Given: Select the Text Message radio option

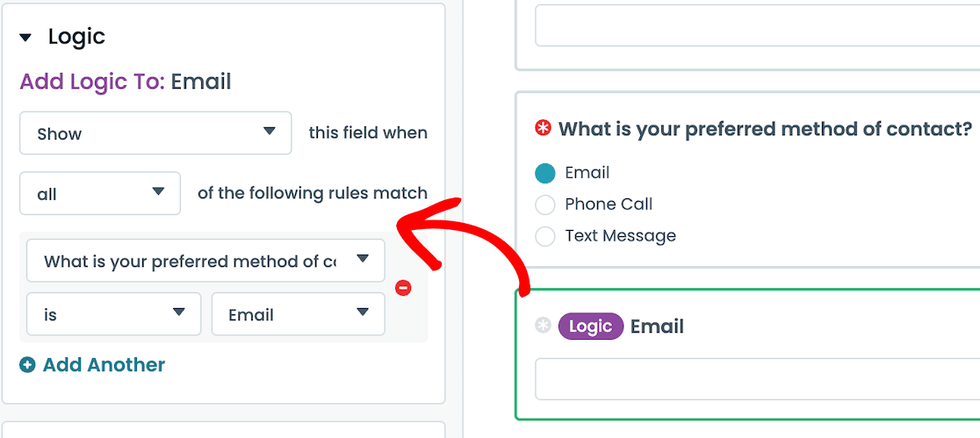Looking at the screenshot, I should [545, 236].
